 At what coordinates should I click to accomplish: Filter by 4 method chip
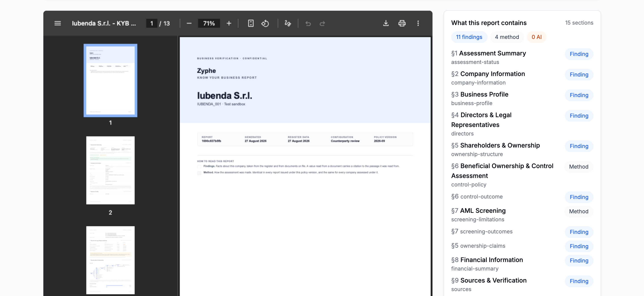pyautogui.click(x=507, y=37)
